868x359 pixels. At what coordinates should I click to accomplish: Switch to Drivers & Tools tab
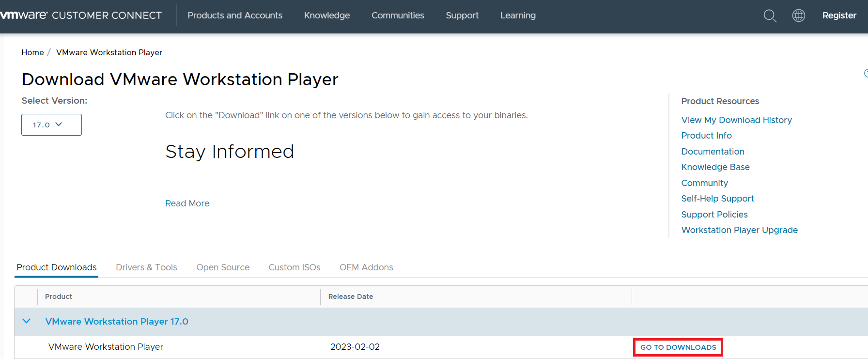click(x=146, y=267)
